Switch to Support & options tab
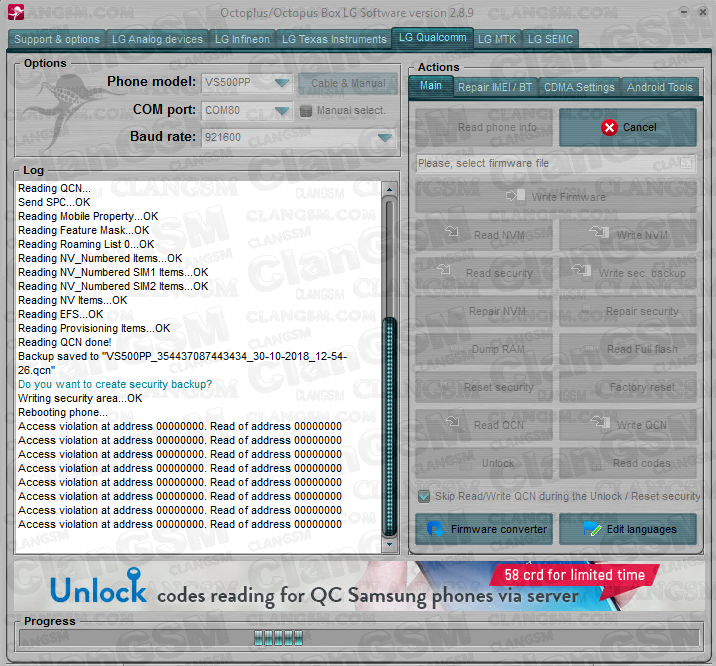The image size is (716, 666). [57, 39]
